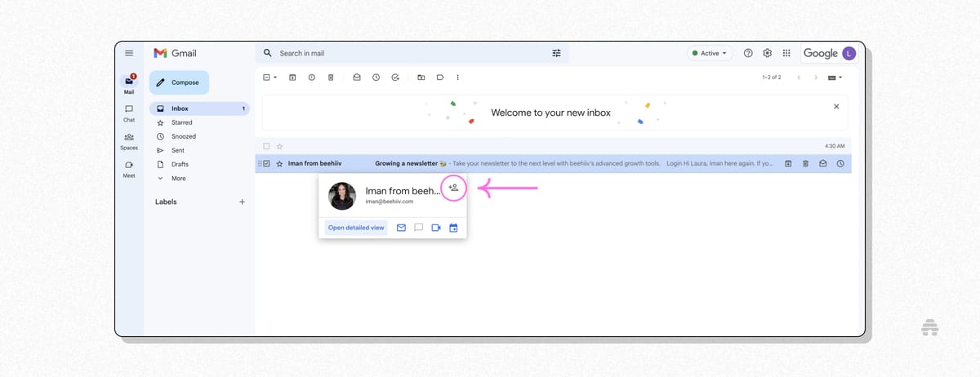The image size is (980, 377).
Task: Click Archive in the top toolbar
Action: click(292, 78)
